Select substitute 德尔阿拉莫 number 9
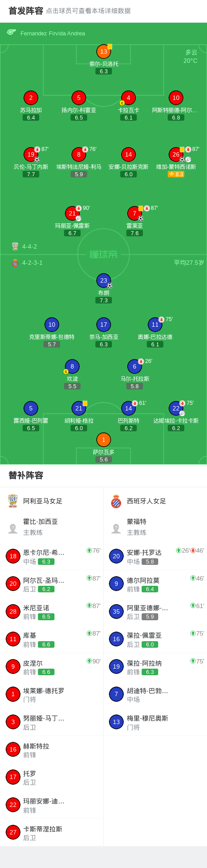207x868 pixels. coord(155,584)
